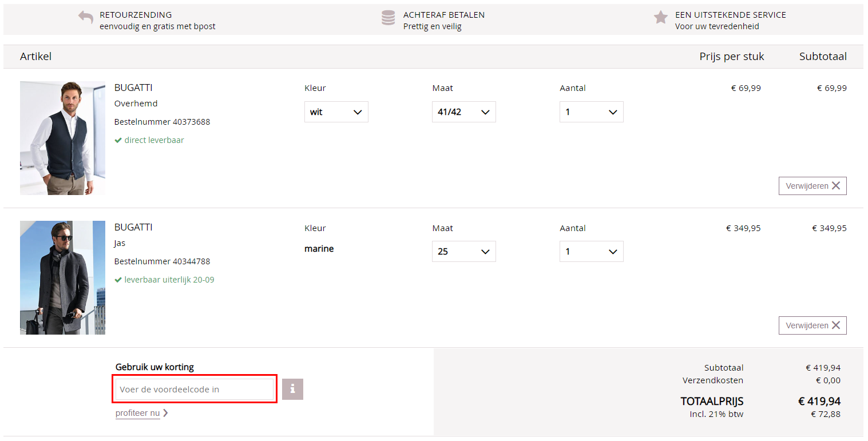Image resolution: width=868 pixels, height=441 pixels.
Task: Click the return-arrow icon next to Retourzending
Action: pos(86,18)
